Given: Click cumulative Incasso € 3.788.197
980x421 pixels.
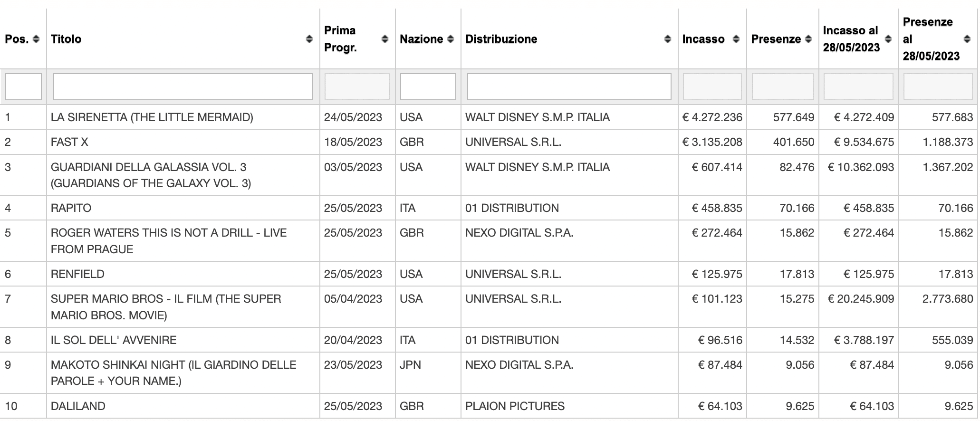Looking at the screenshot, I should [x=865, y=340].
